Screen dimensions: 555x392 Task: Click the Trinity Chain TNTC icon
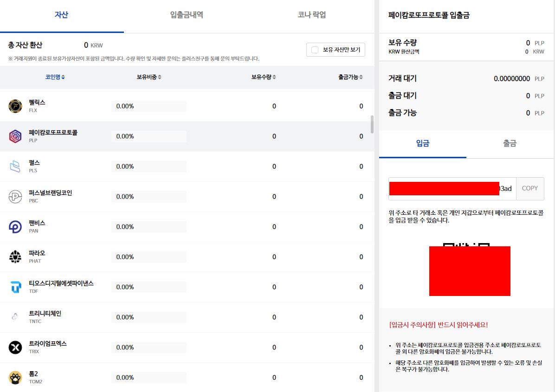tap(15, 317)
